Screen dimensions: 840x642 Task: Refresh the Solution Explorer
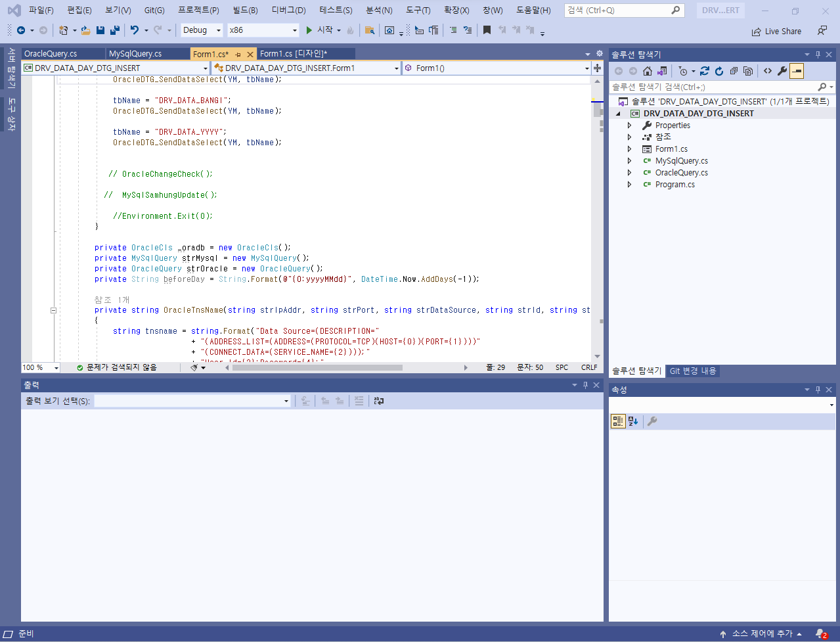719,71
